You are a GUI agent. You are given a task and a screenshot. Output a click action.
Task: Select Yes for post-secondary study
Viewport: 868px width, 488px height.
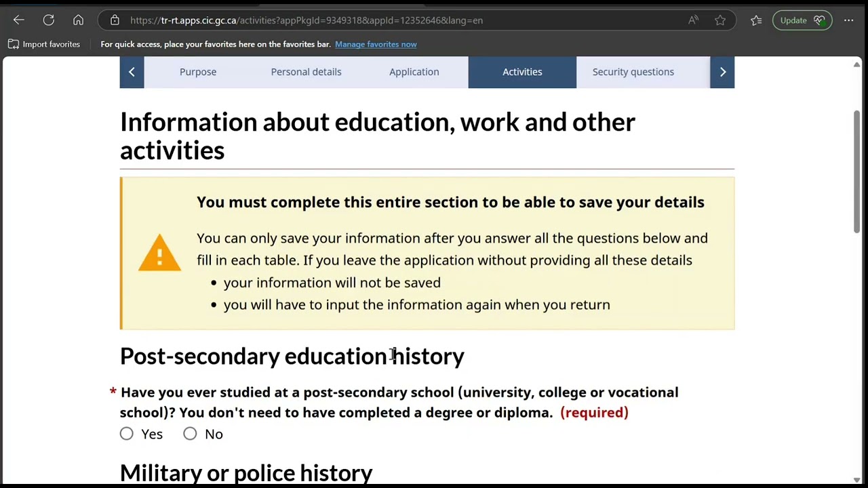click(x=127, y=434)
